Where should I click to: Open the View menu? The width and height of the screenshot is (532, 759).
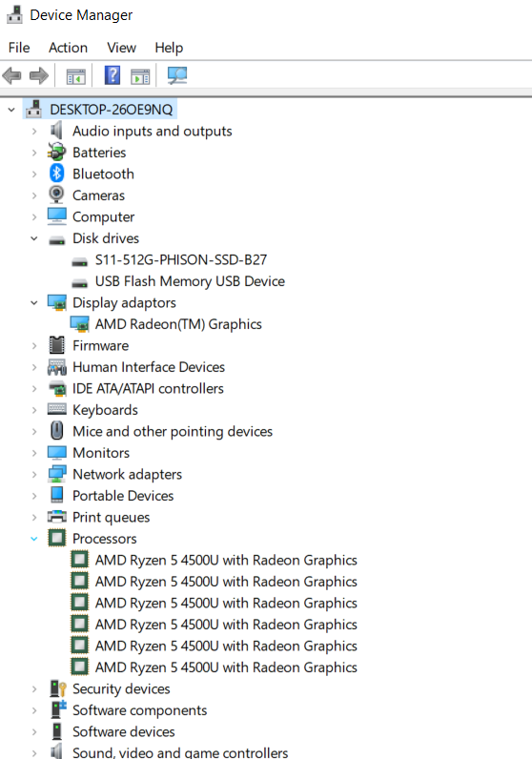click(121, 48)
